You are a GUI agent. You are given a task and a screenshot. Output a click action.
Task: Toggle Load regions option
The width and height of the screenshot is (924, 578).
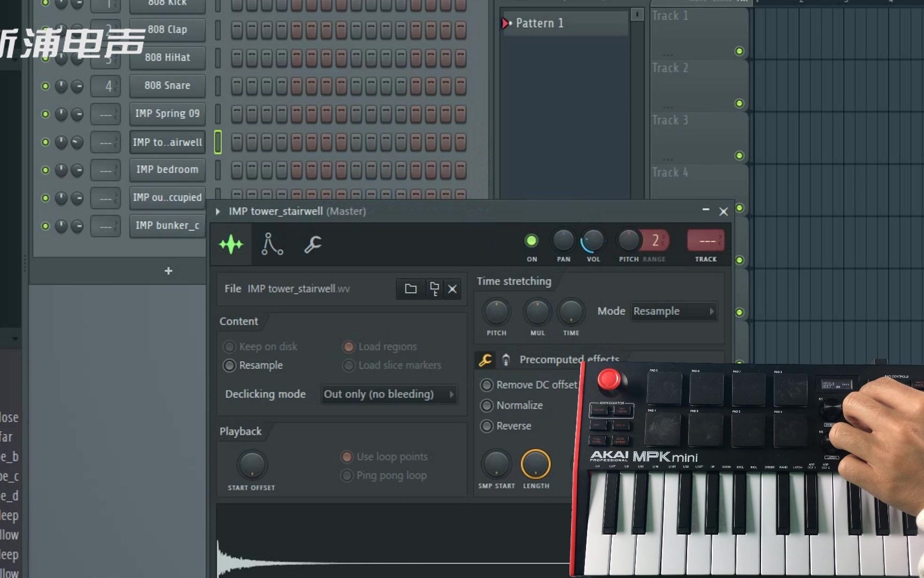pos(380,347)
